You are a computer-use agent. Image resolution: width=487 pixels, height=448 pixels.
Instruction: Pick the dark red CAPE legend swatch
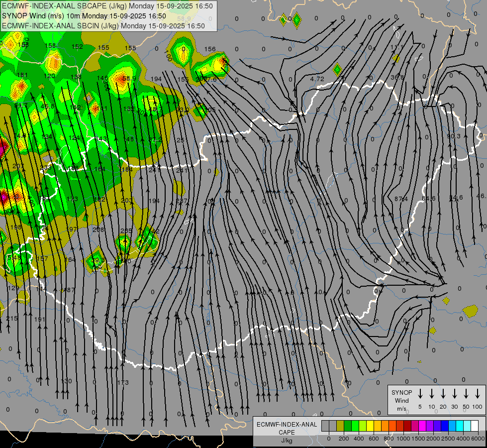pos(407,426)
